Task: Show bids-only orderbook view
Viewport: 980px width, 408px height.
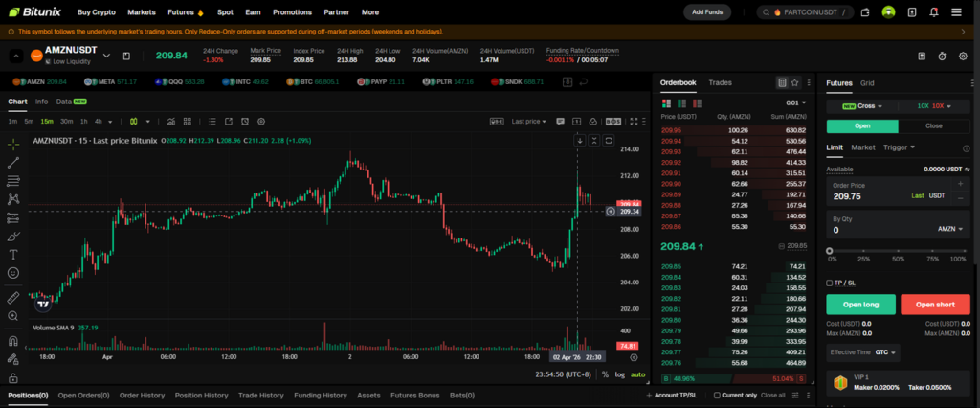Action: click(x=681, y=102)
